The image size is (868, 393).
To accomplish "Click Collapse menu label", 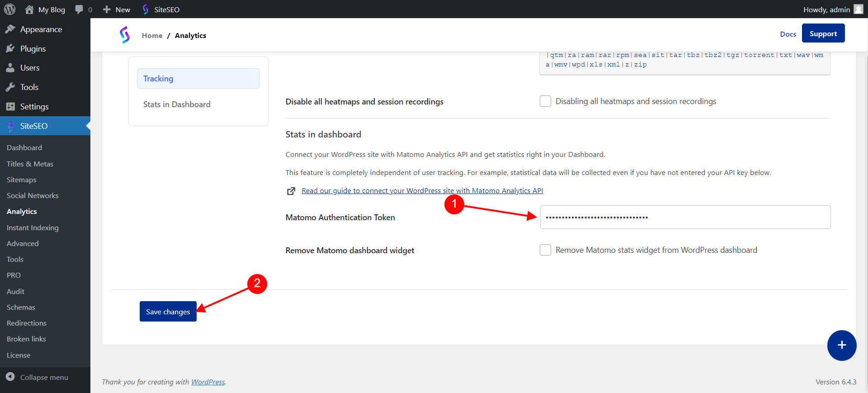I will [44, 377].
